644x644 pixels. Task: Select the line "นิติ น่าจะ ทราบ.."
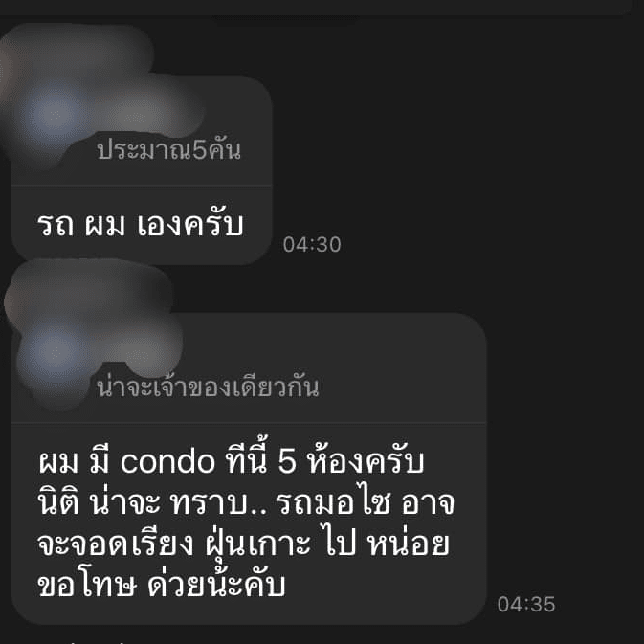pyautogui.click(x=152, y=501)
